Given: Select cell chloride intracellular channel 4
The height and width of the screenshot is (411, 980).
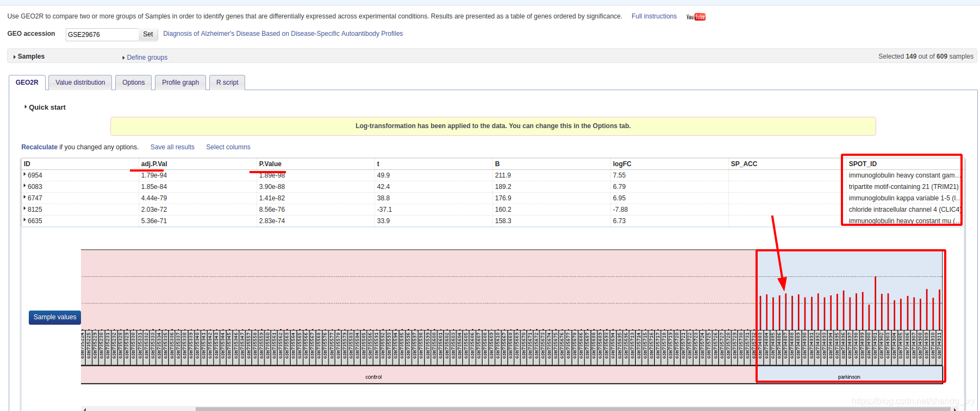Looking at the screenshot, I should (904, 210).
